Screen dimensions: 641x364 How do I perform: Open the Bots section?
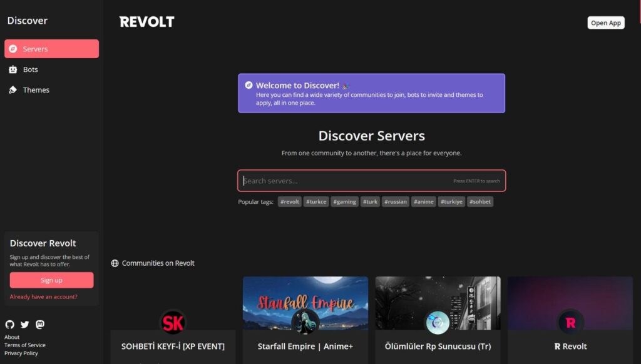(x=51, y=69)
